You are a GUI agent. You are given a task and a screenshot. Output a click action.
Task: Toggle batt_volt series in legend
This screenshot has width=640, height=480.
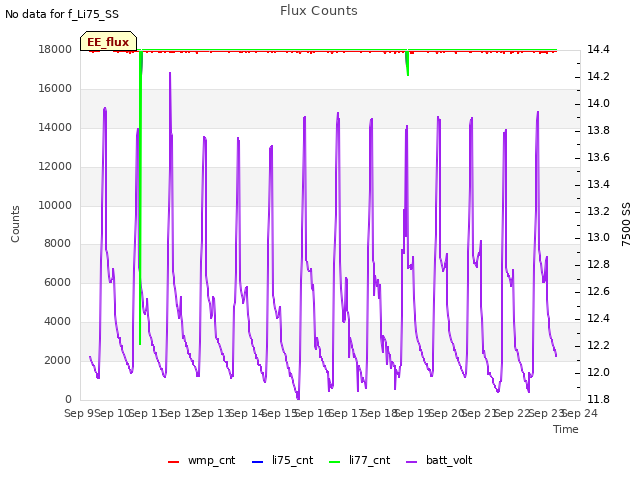click(x=439, y=460)
